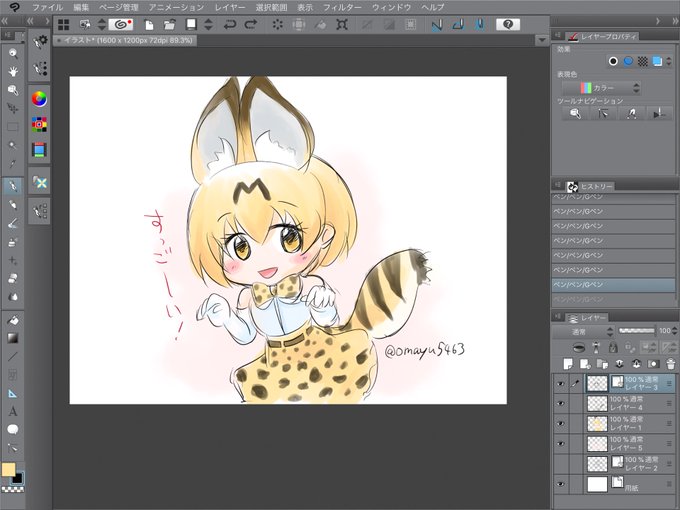Open the Sub tool detail settings icon

click(40, 42)
